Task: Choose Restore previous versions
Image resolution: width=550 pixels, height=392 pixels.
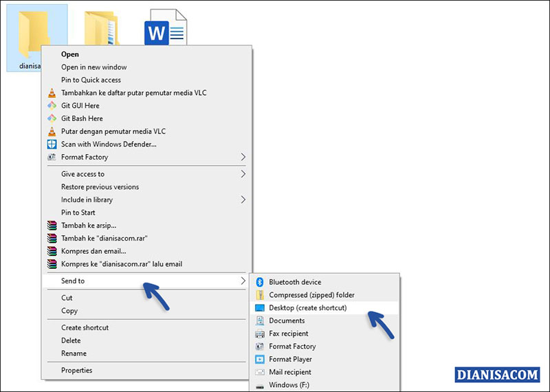Action: [x=146, y=187]
